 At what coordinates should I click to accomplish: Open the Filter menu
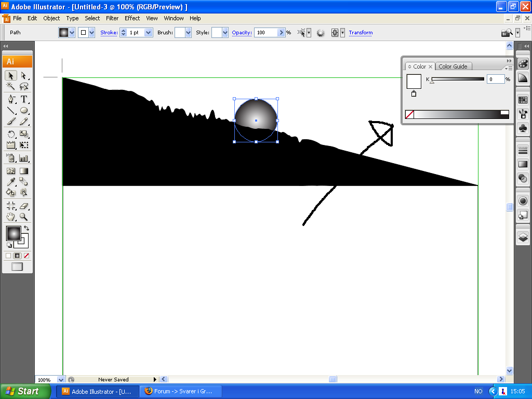(x=112, y=18)
